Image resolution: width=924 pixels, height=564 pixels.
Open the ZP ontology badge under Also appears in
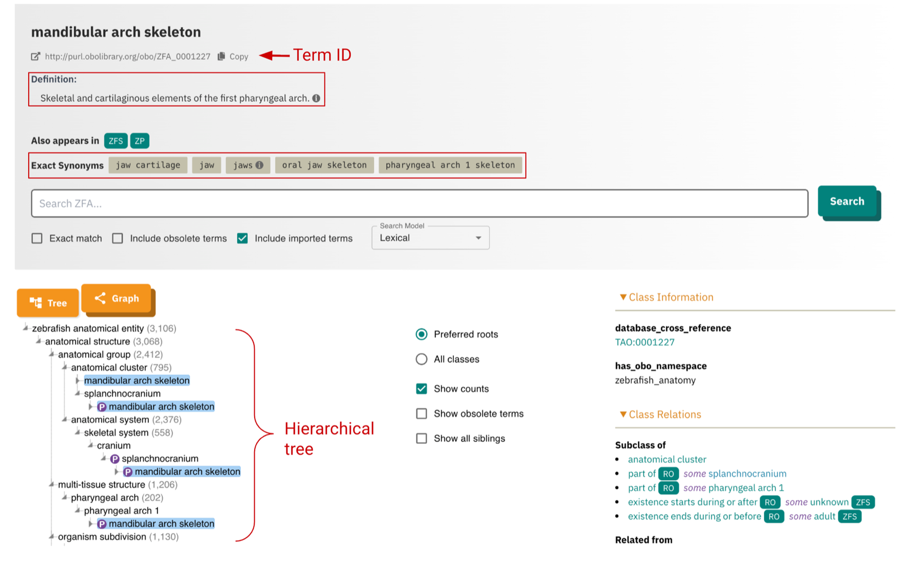140,141
